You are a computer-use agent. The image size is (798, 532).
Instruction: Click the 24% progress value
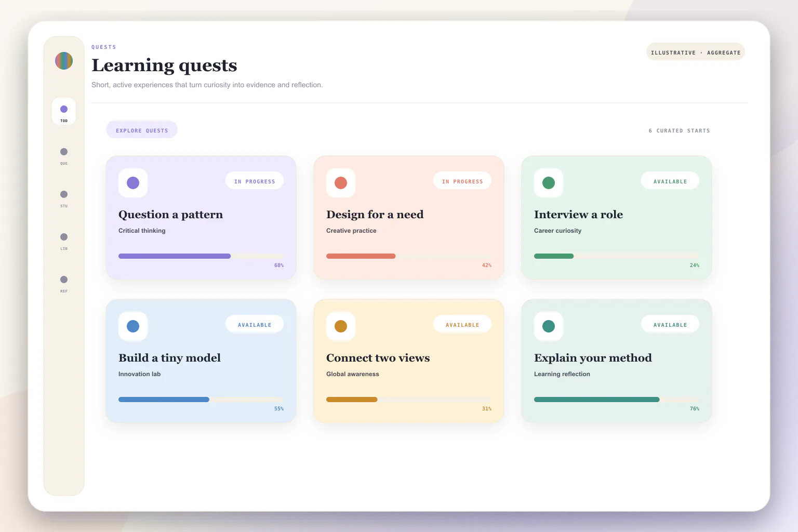(x=695, y=265)
